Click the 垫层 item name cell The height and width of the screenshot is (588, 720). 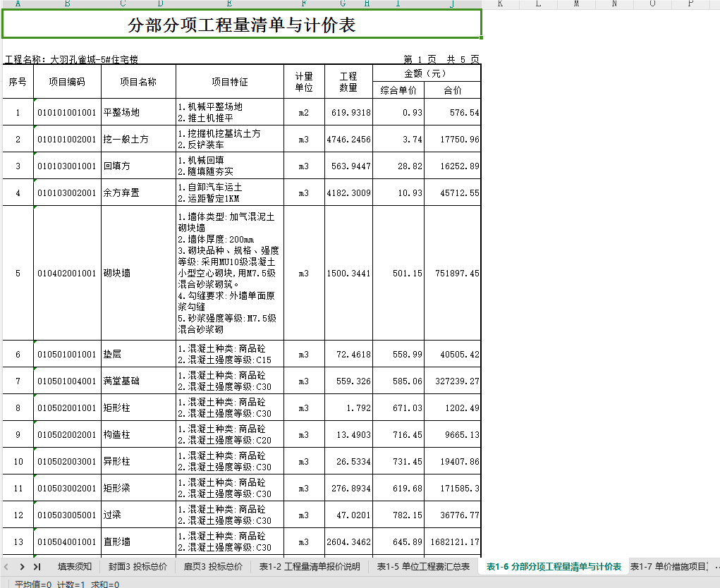point(138,354)
